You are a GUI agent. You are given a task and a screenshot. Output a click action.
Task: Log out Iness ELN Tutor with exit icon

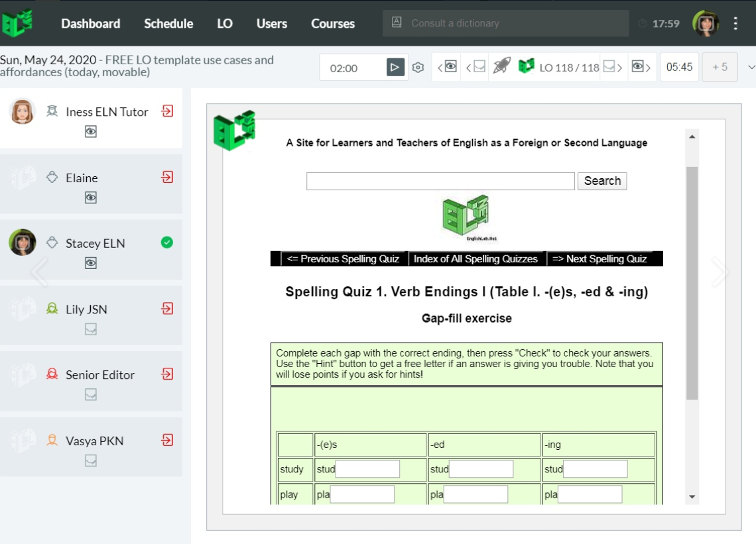pos(167,111)
